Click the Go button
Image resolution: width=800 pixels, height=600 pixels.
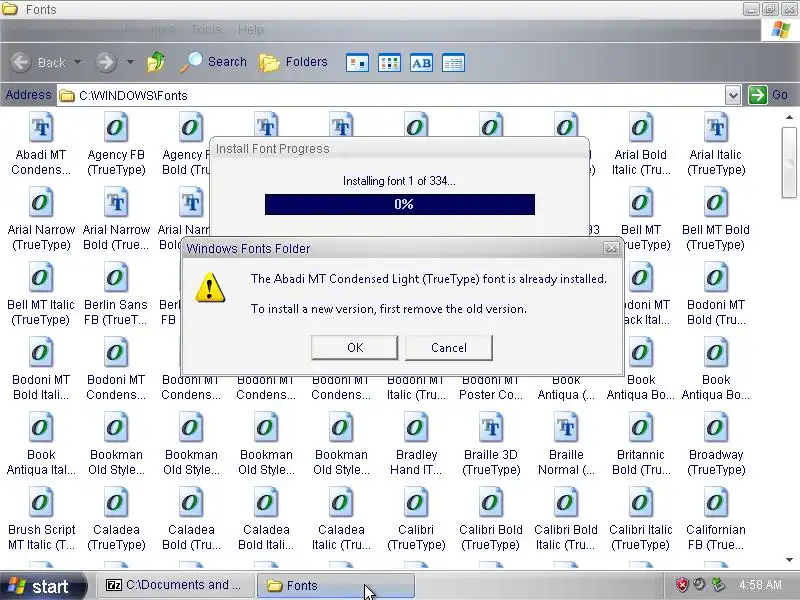[x=768, y=95]
